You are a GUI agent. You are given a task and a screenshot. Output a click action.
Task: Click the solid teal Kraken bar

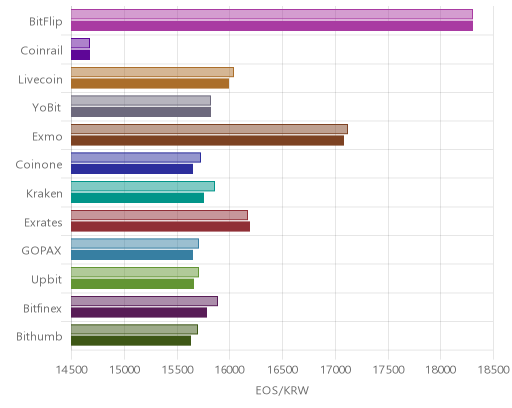(x=137, y=198)
